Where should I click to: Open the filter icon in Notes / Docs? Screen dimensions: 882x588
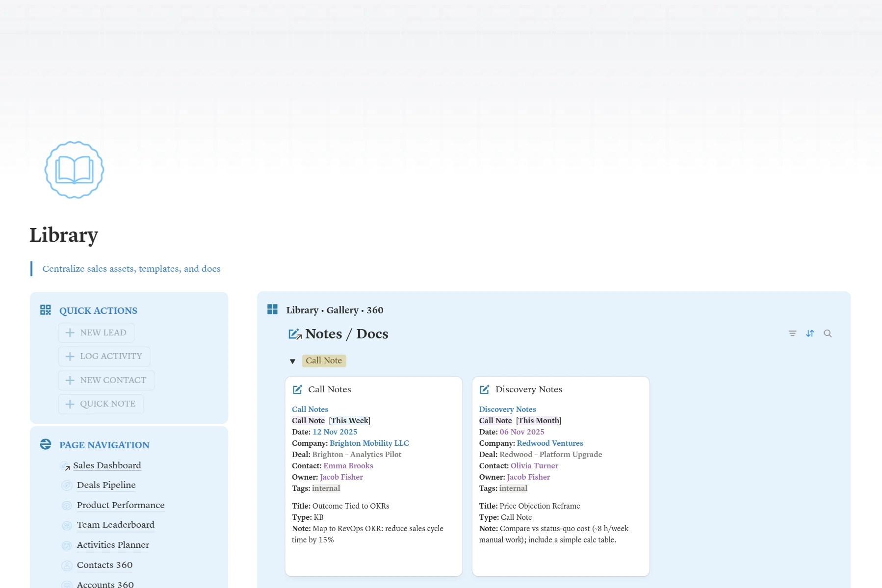792,333
